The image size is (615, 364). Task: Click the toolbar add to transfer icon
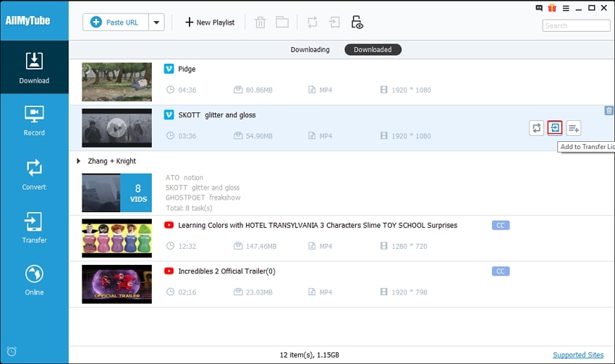(334, 22)
